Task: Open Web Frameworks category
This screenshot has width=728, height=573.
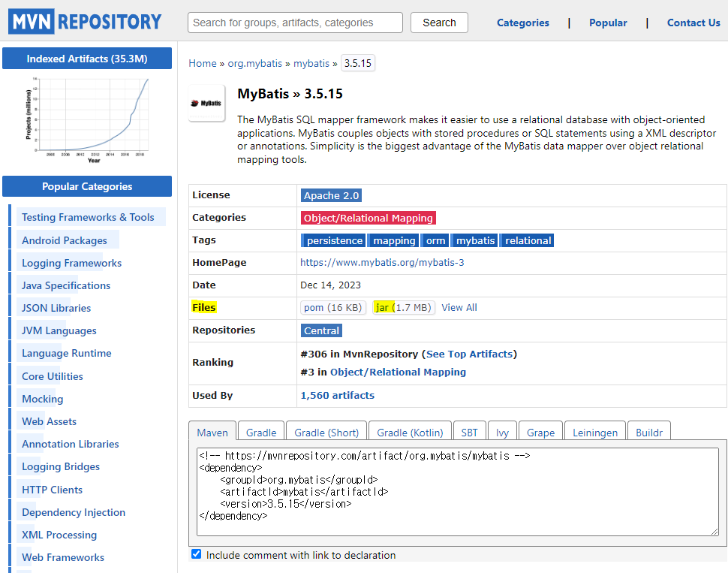Action: coord(63,558)
